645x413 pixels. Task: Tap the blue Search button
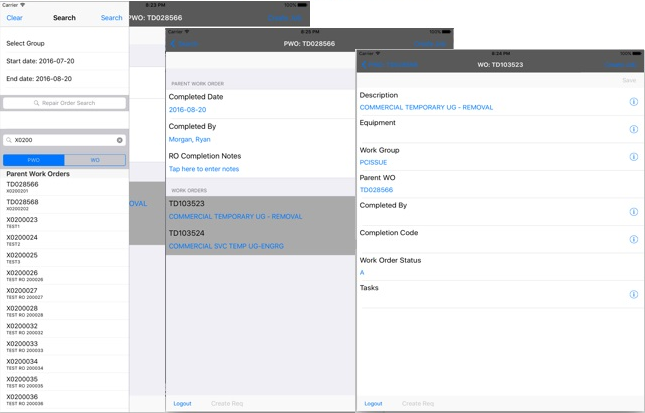111,18
